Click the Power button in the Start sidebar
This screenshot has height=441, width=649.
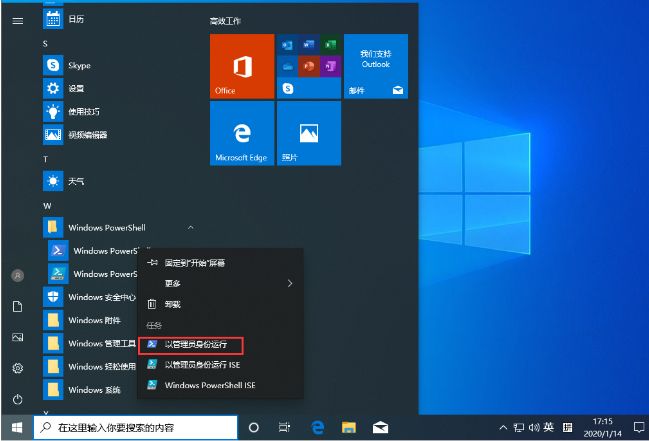(17, 400)
